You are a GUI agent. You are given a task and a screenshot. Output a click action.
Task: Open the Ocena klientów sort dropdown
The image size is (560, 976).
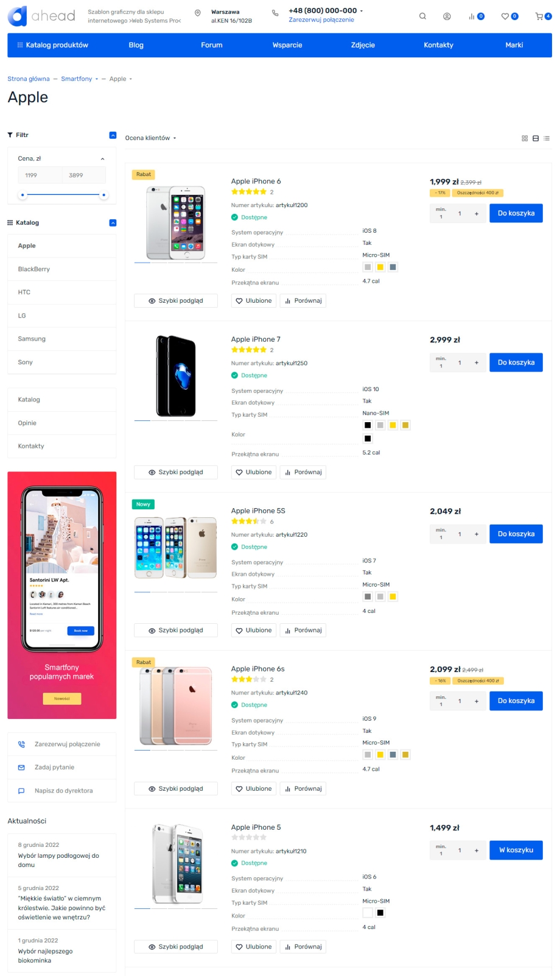coord(150,138)
